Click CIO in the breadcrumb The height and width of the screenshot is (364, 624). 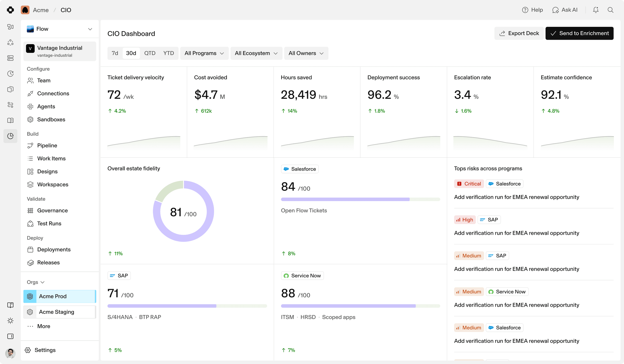pos(66,10)
